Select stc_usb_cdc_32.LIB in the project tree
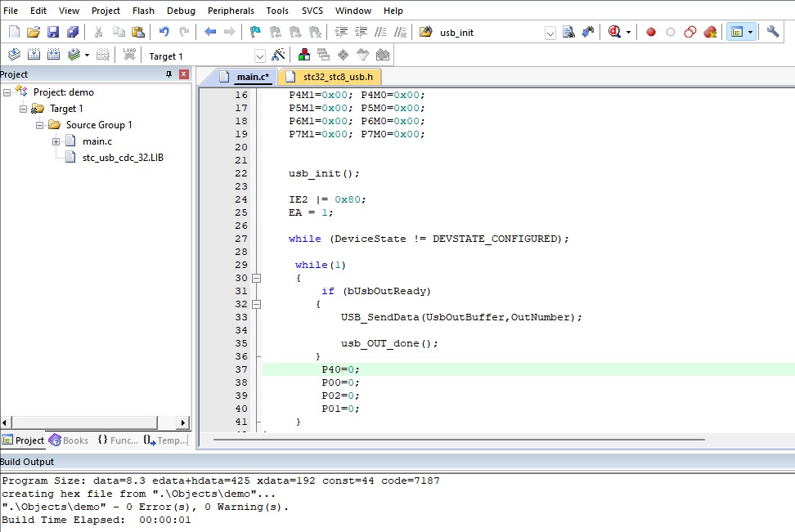795x532 pixels. (123, 158)
